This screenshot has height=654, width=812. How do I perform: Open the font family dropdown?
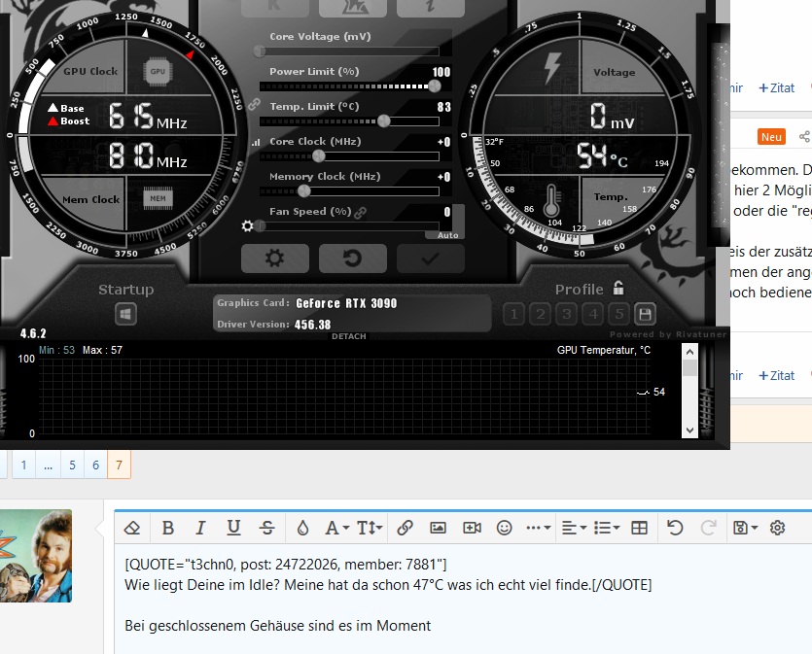tap(336, 528)
